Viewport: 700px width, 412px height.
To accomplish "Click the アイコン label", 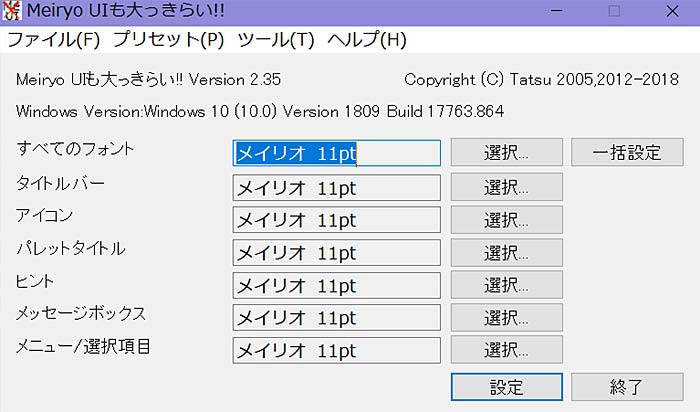I will click(x=44, y=216).
